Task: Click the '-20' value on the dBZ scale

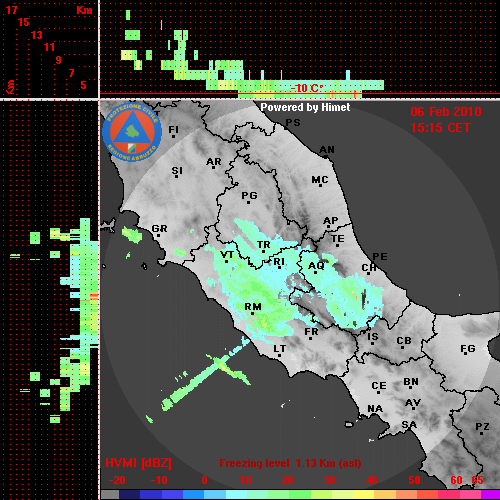Action: 117,480
